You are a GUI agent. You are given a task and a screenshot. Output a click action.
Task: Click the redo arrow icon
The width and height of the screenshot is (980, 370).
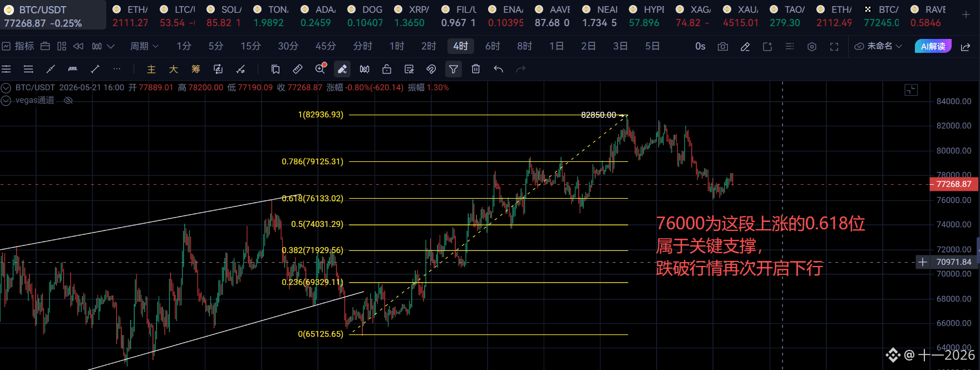pyautogui.click(x=521, y=69)
